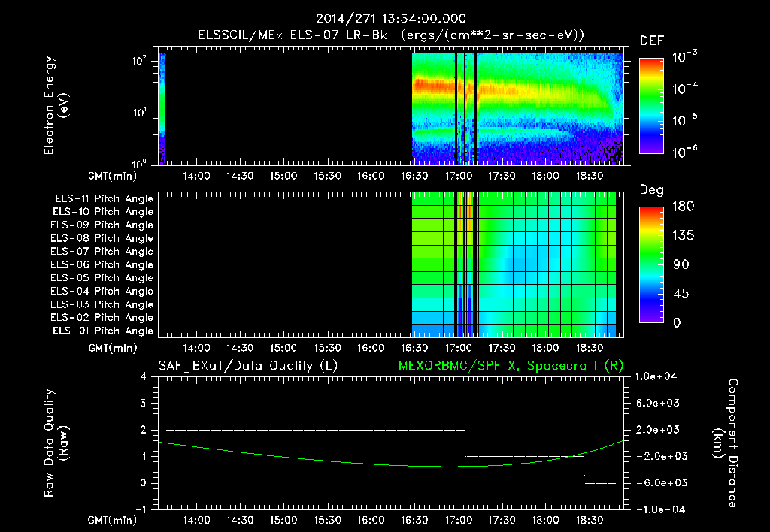Click the white data quality line at level 2

point(315,430)
